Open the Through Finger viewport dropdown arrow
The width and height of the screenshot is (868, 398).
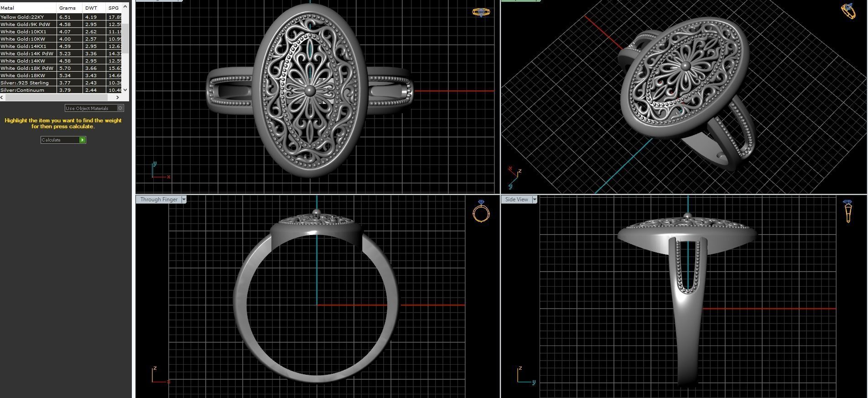pyautogui.click(x=184, y=199)
